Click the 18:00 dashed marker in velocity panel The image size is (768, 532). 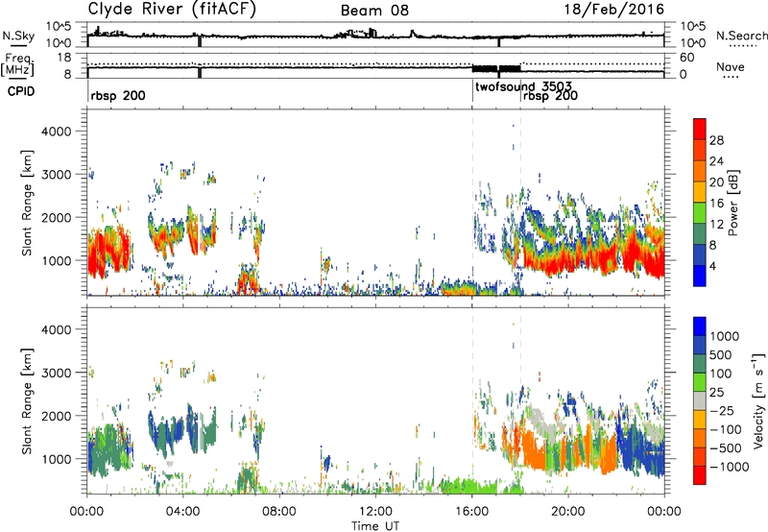[520, 400]
